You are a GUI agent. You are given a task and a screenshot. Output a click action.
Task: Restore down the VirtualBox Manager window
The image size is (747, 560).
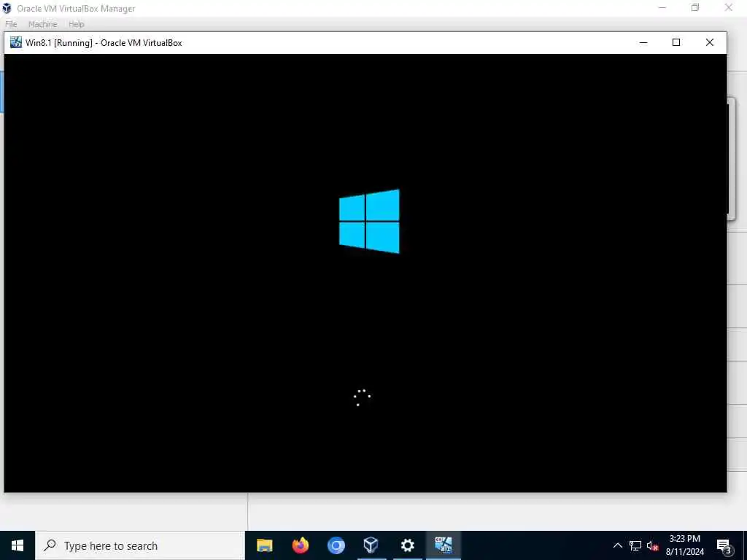(x=695, y=7)
